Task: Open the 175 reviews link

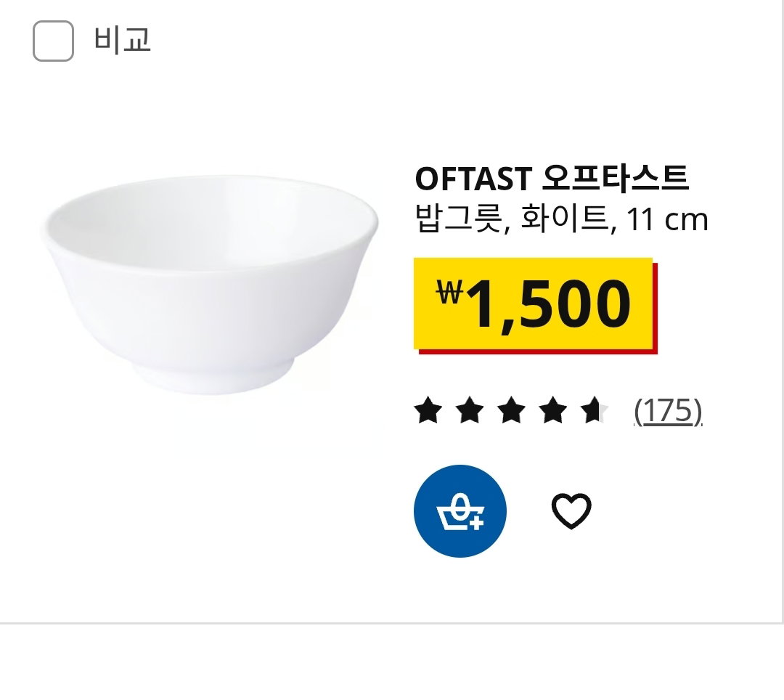Action: click(668, 411)
